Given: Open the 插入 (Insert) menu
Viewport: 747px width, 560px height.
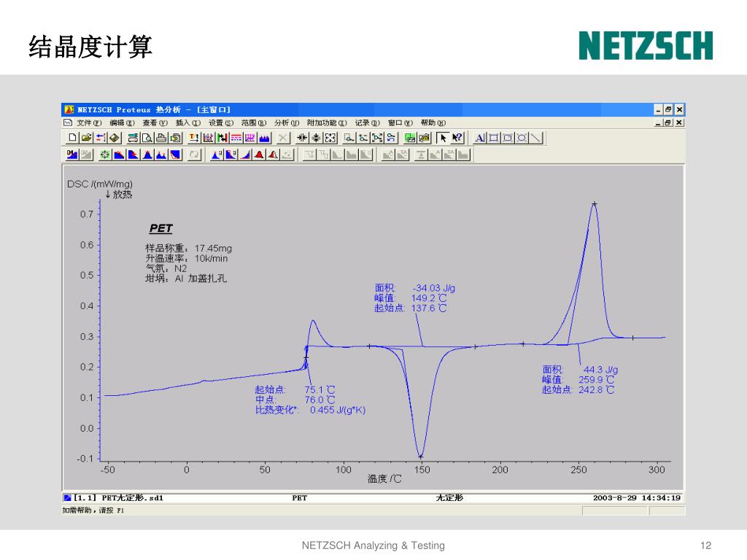Looking at the screenshot, I should (x=187, y=122).
